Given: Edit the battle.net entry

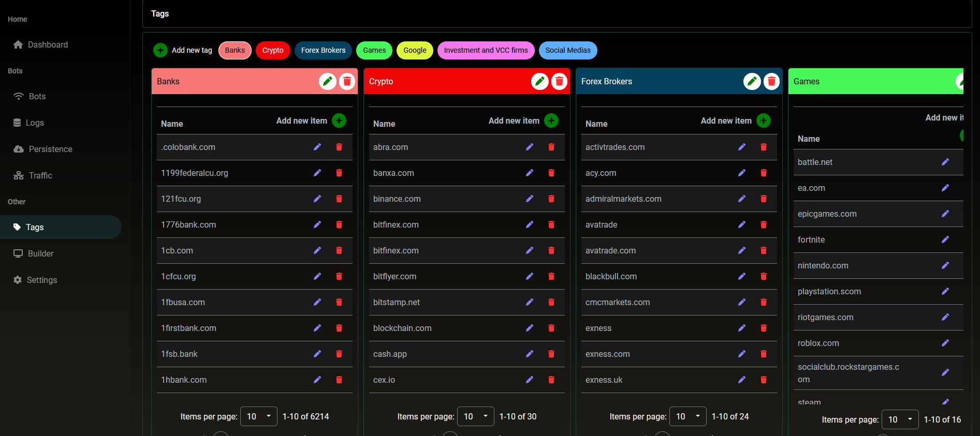Looking at the screenshot, I should [945, 162].
